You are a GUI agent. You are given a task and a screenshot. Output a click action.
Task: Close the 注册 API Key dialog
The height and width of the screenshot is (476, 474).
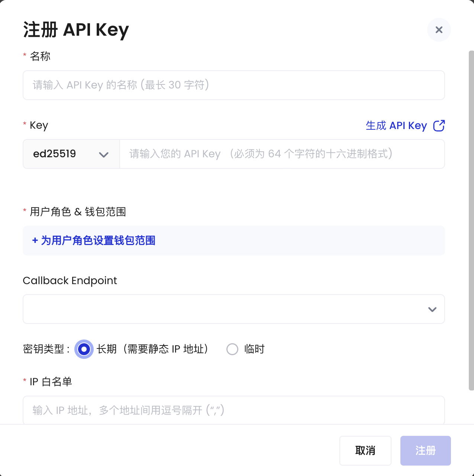[439, 30]
